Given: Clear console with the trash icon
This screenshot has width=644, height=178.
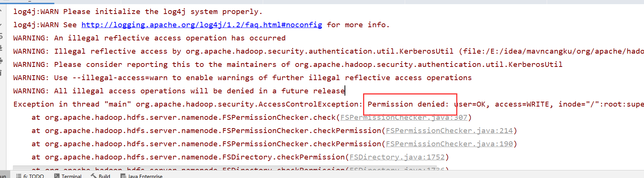Looking at the screenshot, I should [x=1, y=72].
